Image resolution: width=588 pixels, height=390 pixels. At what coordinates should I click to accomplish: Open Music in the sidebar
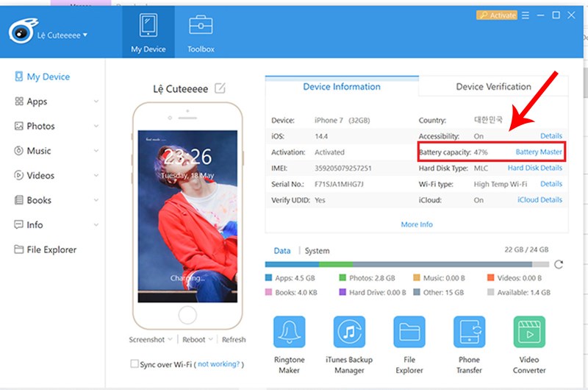[39, 151]
